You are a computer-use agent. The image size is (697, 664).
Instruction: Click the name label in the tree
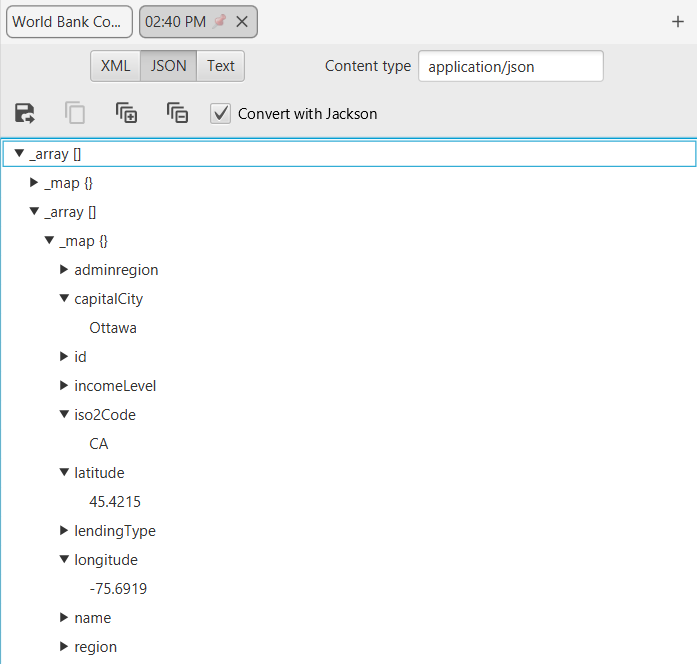pyautogui.click(x=93, y=618)
